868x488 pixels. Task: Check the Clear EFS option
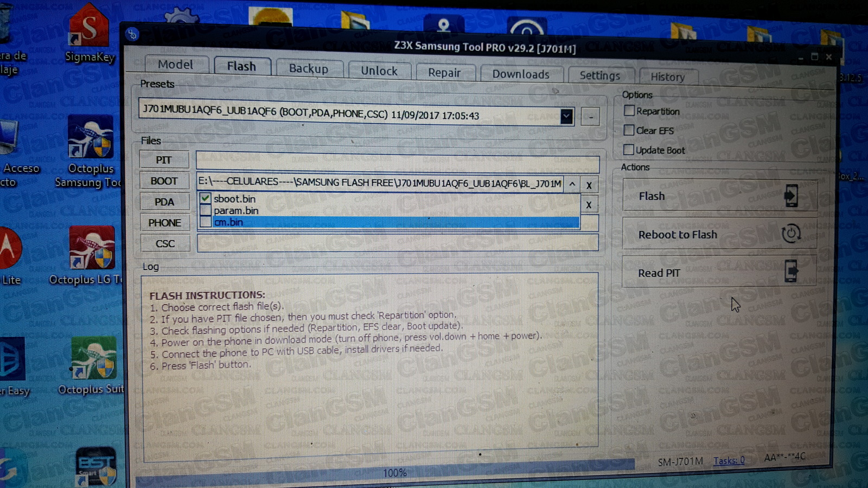point(629,130)
